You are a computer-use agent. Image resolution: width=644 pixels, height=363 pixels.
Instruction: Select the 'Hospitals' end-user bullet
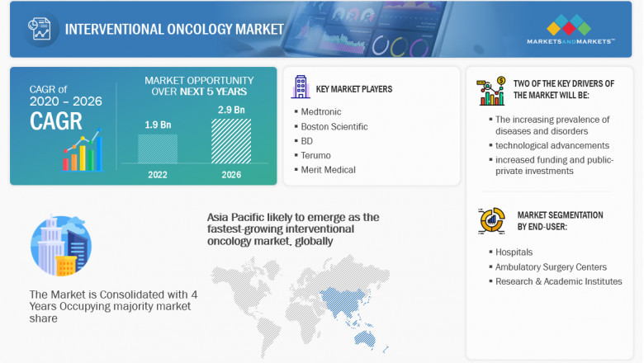[514, 252]
